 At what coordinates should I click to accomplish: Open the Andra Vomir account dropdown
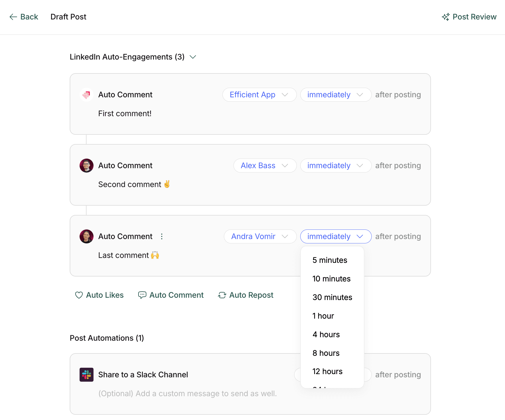tap(260, 236)
